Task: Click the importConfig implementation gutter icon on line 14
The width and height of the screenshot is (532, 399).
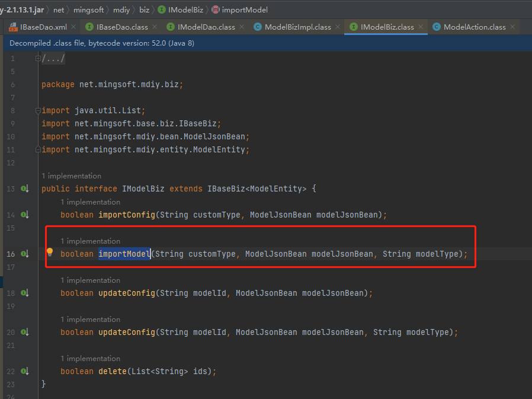Action: [x=24, y=215]
